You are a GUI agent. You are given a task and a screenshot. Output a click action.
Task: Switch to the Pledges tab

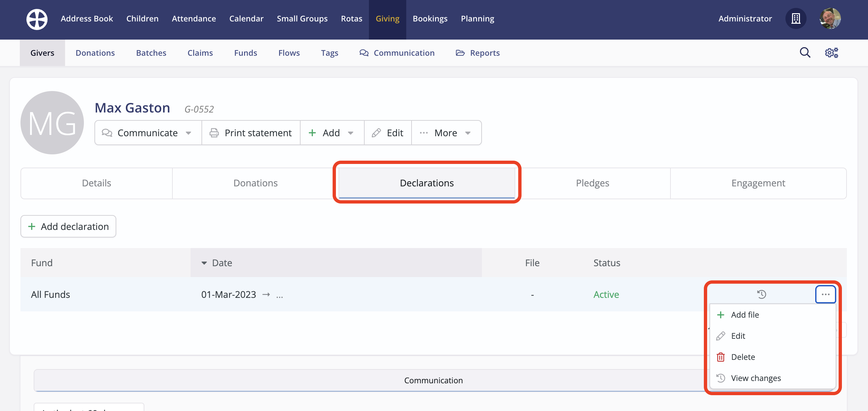[x=592, y=183]
